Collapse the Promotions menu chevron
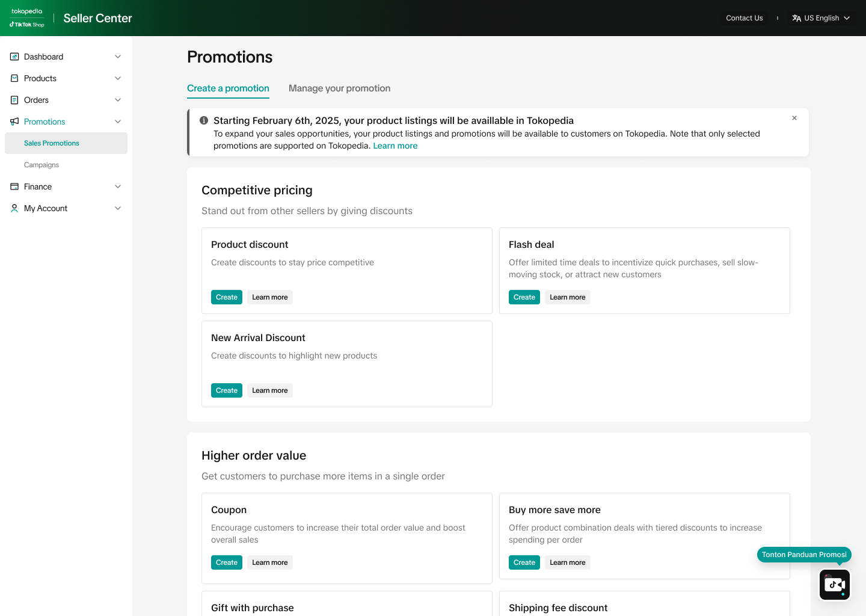Viewport: 866px width, 616px height. coord(118,122)
